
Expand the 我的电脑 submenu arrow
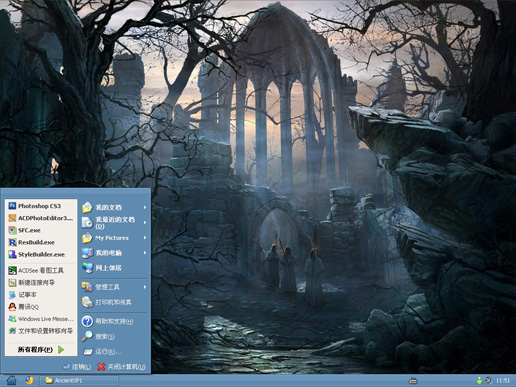pos(145,253)
